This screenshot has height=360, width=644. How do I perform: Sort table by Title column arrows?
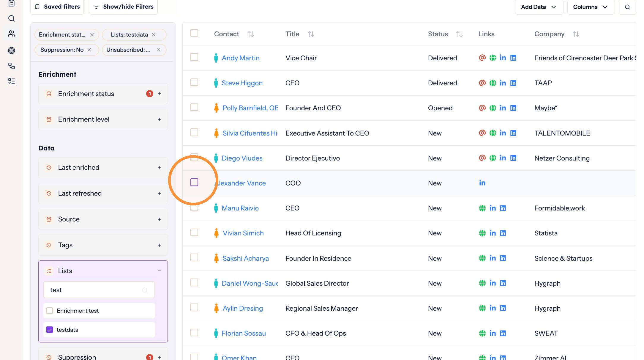pos(311,34)
